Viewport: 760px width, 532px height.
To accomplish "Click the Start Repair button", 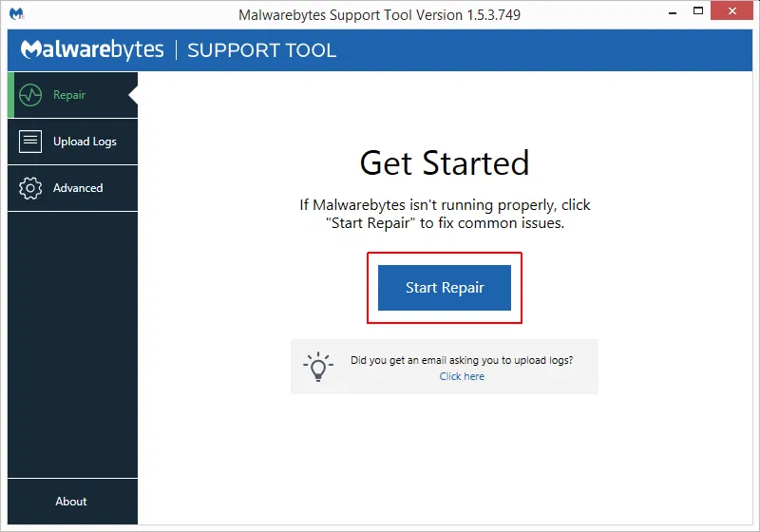I will click(445, 287).
